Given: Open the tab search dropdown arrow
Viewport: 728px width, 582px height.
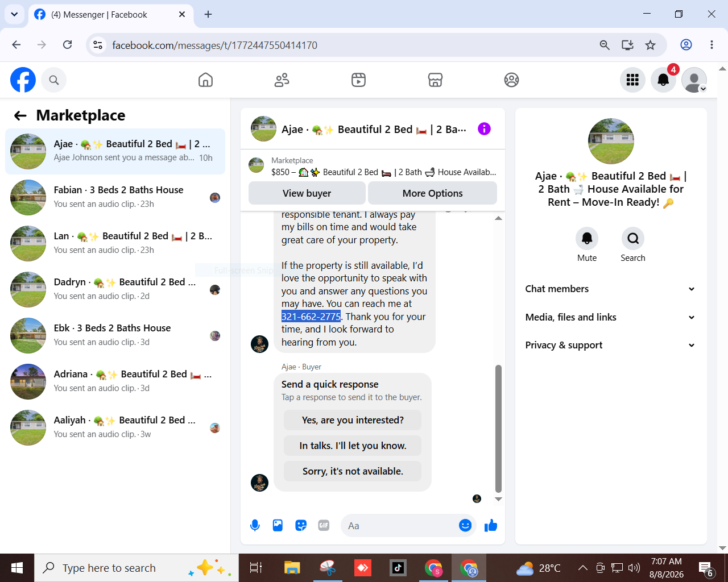Looking at the screenshot, I should [x=14, y=14].
